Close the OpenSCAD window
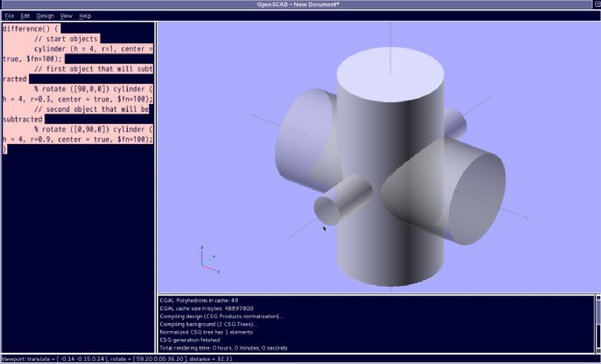This screenshot has height=364, width=601. coord(597,4)
